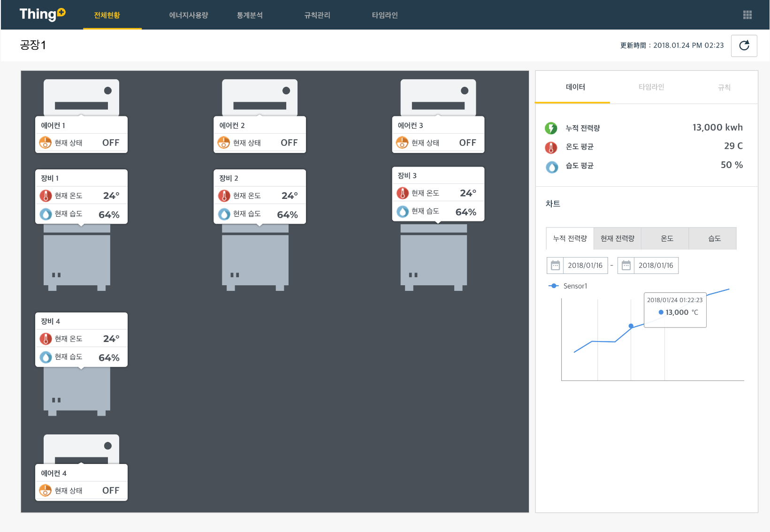Click the Thing+ logo

pos(42,15)
